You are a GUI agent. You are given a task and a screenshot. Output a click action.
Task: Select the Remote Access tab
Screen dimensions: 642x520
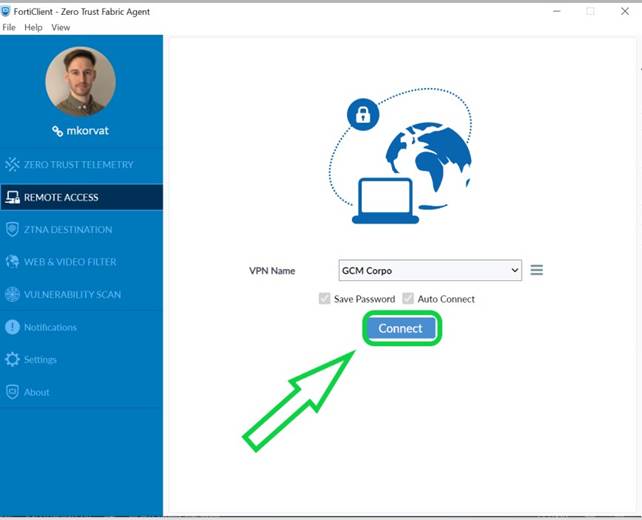[81, 197]
